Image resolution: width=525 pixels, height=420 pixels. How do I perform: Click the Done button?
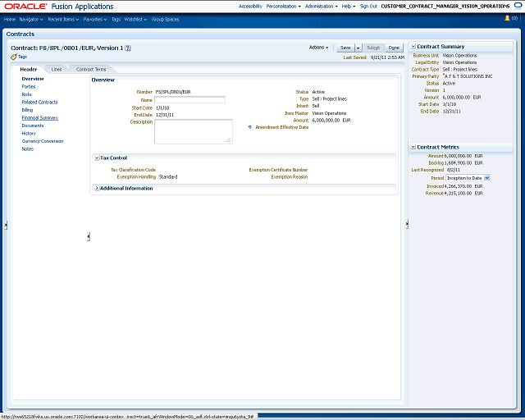click(x=394, y=48)
